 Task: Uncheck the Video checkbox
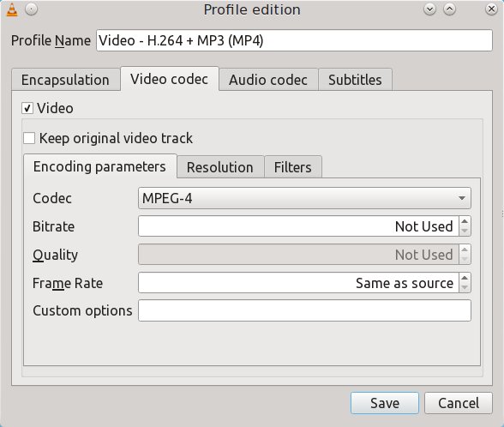tap(27, 108)
